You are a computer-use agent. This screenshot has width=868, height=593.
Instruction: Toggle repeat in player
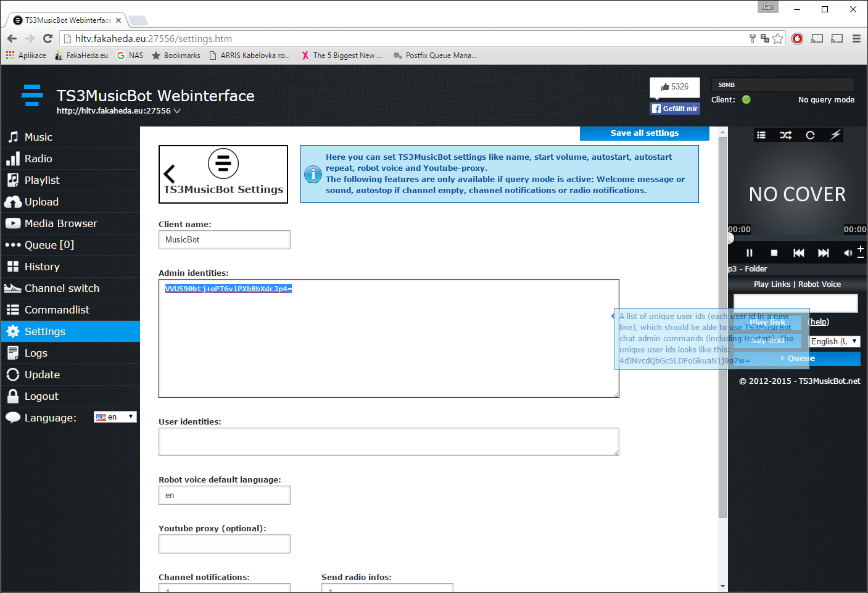(810, 135)
